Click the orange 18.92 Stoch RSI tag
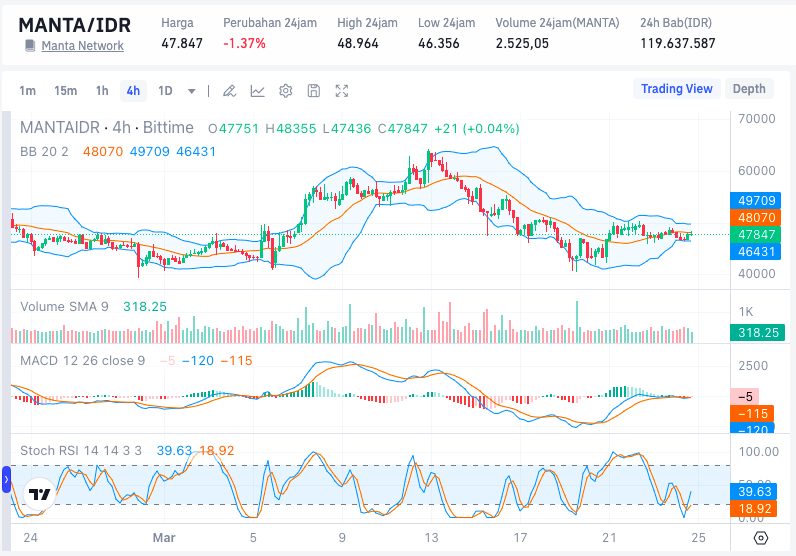 point(753,508)
